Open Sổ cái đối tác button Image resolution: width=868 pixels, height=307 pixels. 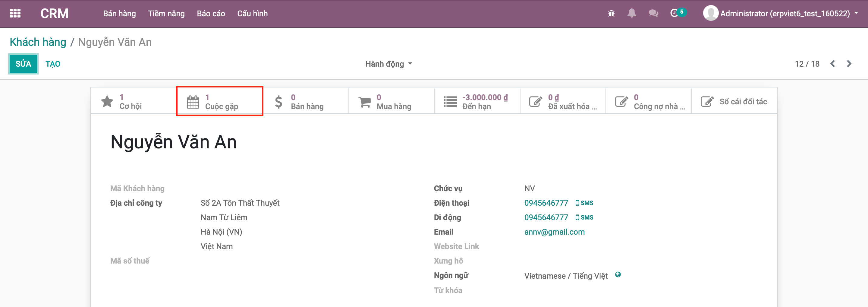coord(734,101)
